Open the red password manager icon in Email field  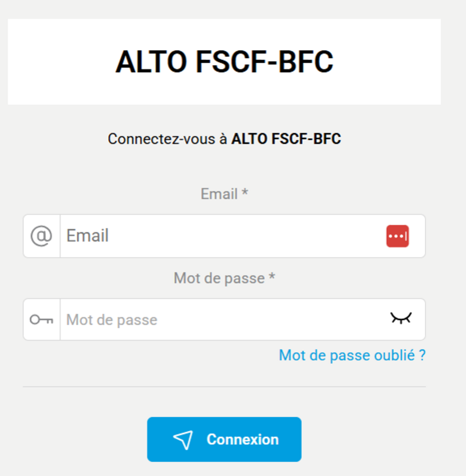point(397,236)
